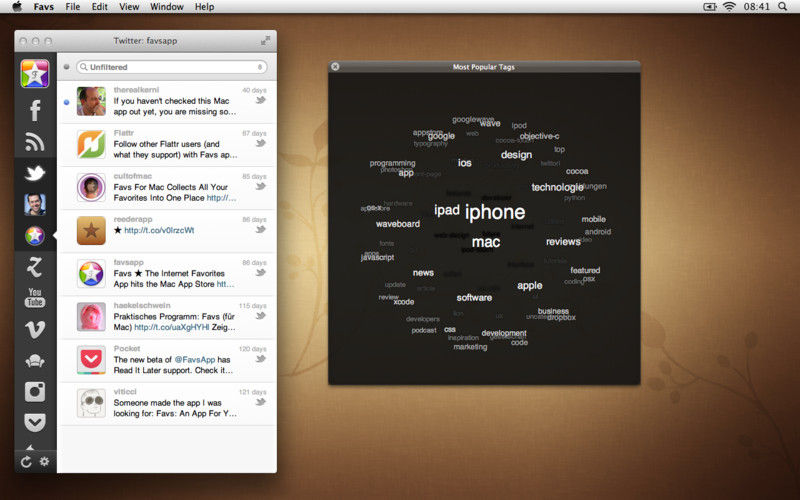Select the Vimeo source in sidebar
The image size is (800, 500).
(35, 330)
